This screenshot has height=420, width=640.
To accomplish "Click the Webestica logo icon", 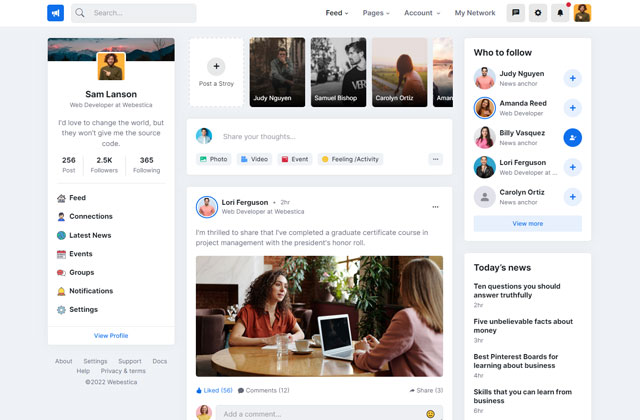I will point(55,13).
